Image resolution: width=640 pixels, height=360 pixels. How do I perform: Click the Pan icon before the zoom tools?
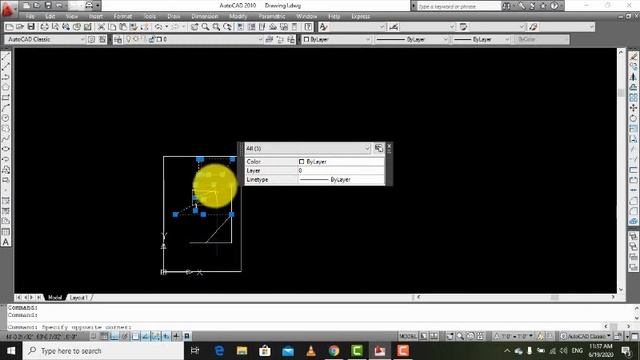(194, 27)
